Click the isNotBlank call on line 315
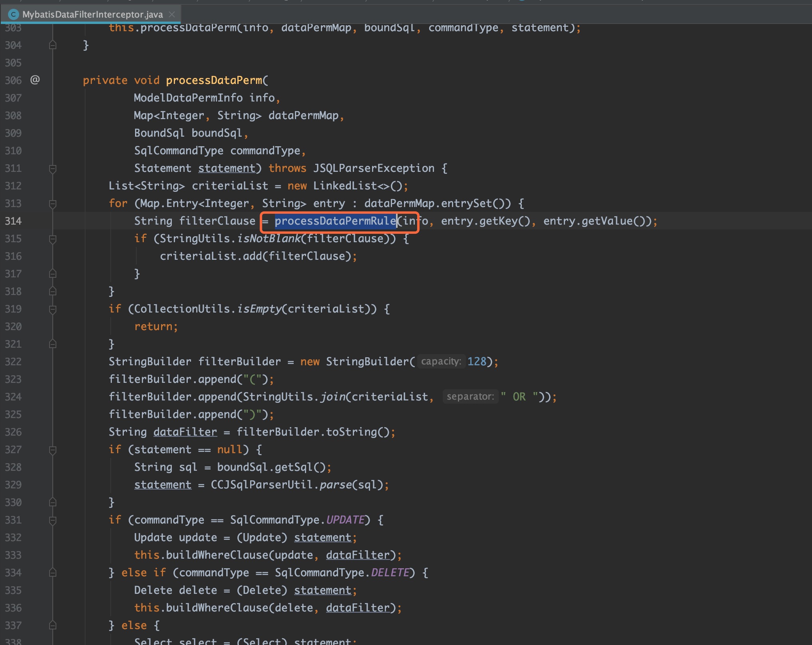This screenshot has height=645, width=812. click(269, 239)
